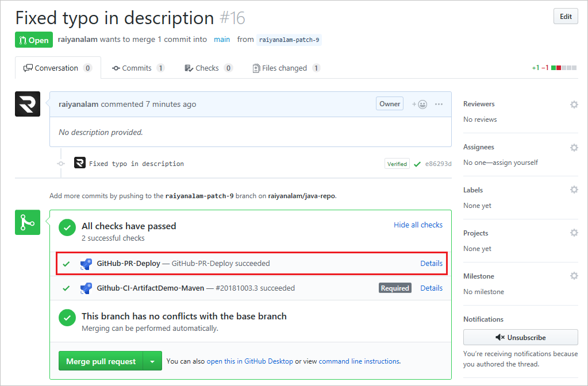Click the Azure Pipelines icon beside GitHub-PR-Deploy
The image size is (588, 386).
tap(86, 263)
